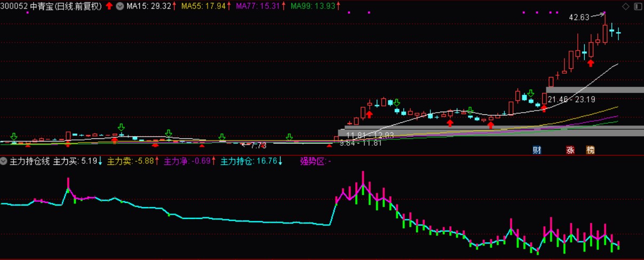Click the 42.63 high price label
This screenshot has width=644, height=260.
(x=579, y=17)
